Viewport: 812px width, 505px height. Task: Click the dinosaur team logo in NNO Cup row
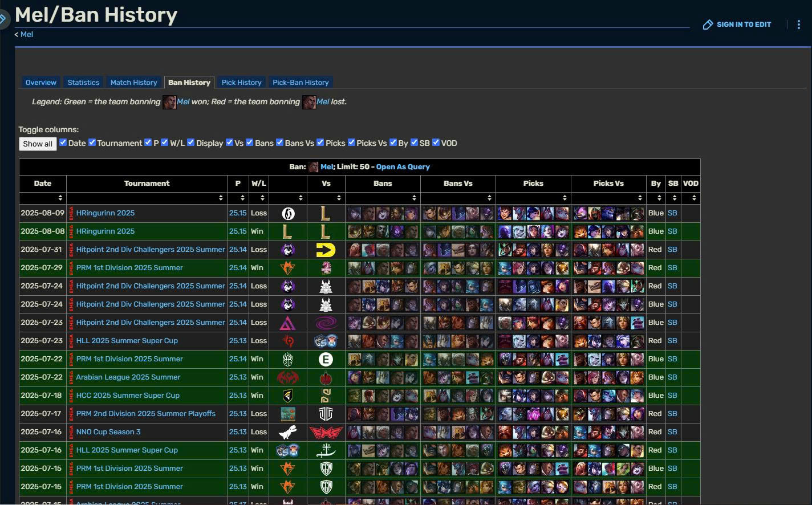pyautogui.click(x=287, y=432)
